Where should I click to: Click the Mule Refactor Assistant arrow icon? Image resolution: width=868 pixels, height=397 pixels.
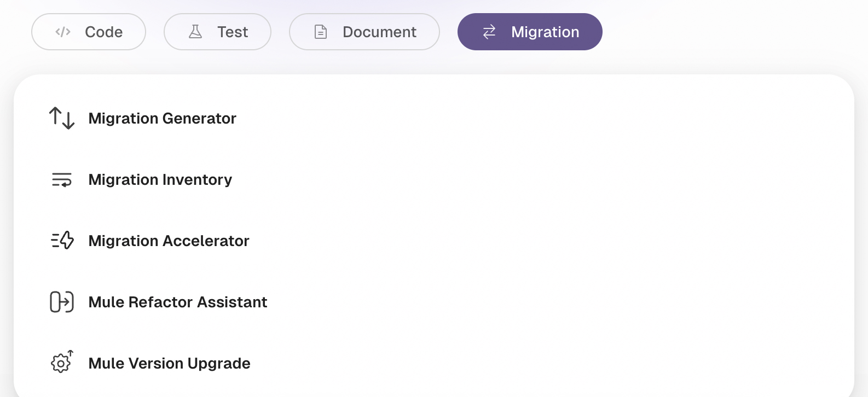[x=62, y=302]
